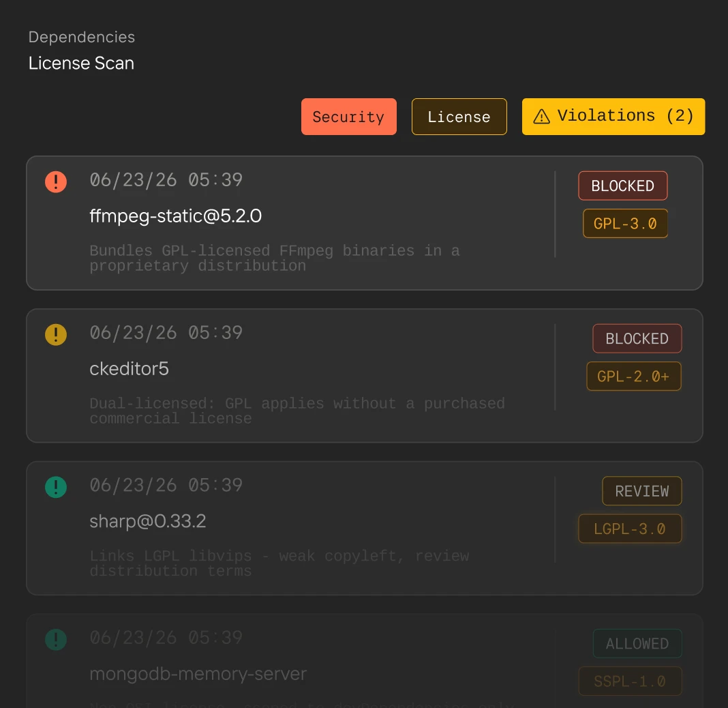Click the timestamp on the ckeditor5 card
The height and width of the screenshot is (708, 728).
click(x=166, y=333)
